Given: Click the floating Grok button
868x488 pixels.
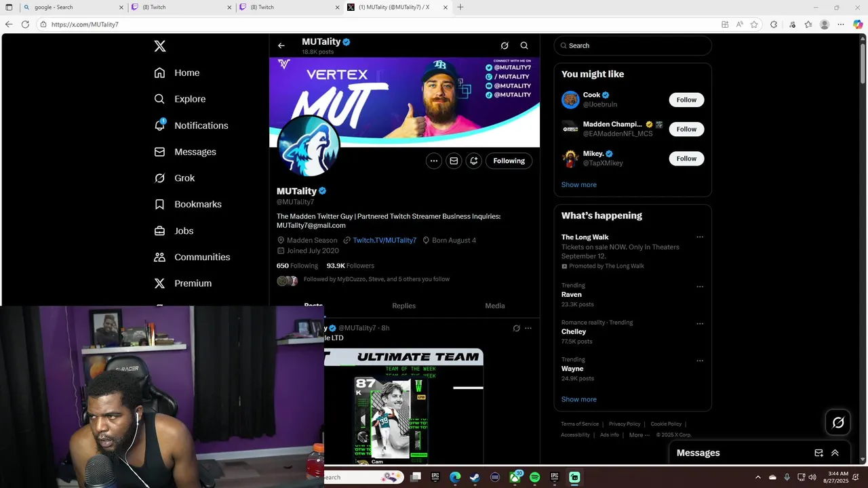Looking at the screenshot, I should tap(838, 423).
